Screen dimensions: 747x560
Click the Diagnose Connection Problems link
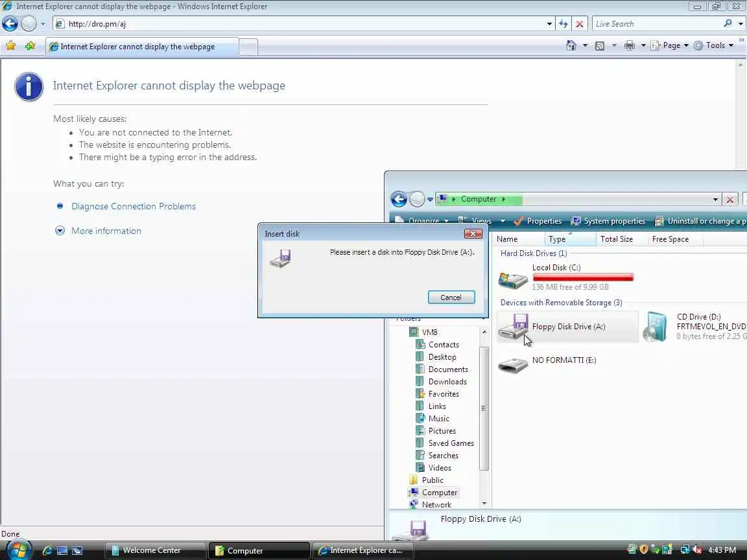click(x=134, y=206)
